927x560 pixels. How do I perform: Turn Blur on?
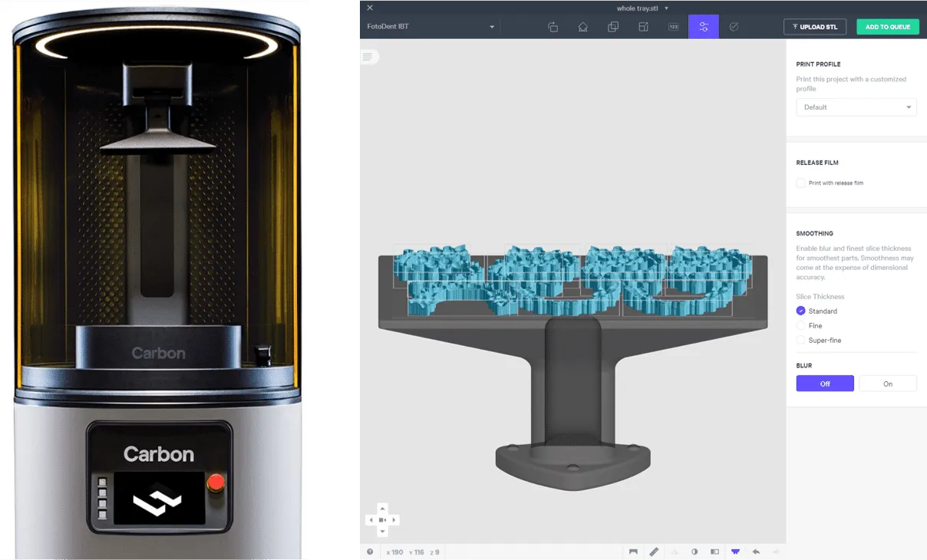(888, 384)
